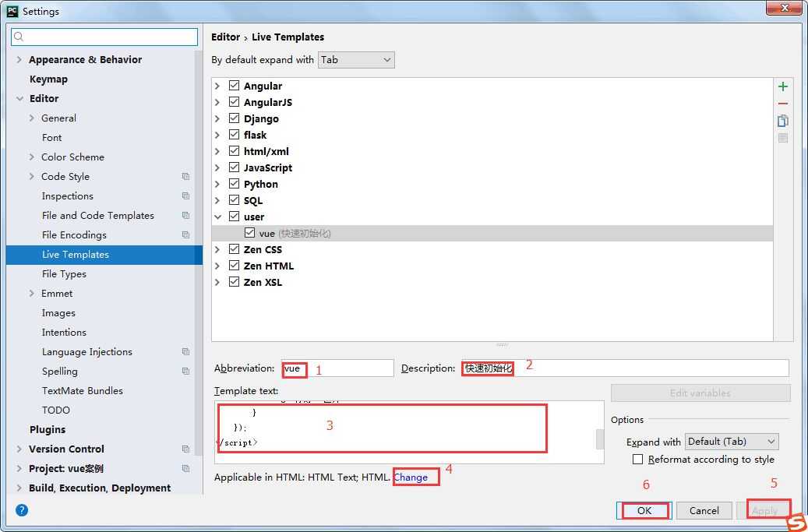Viewport: 808px width, 532px height.
Task: Open TextMate Bundles settings
Action: (83, 391)
